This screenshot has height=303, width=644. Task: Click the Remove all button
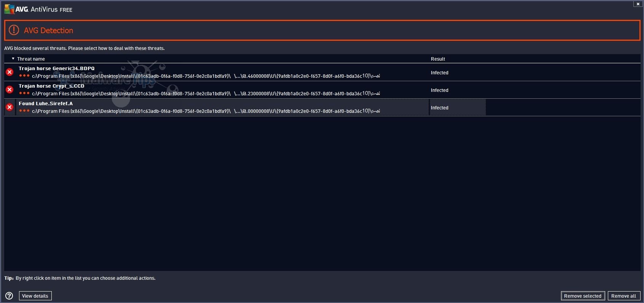pyautogui.click(x=624, y=296)
